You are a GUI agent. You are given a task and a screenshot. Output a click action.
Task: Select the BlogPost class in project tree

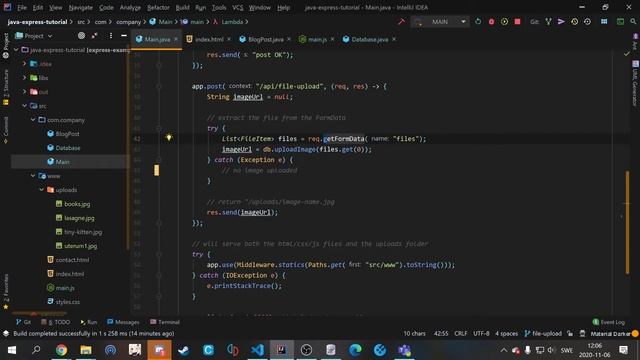click(63, 134)
